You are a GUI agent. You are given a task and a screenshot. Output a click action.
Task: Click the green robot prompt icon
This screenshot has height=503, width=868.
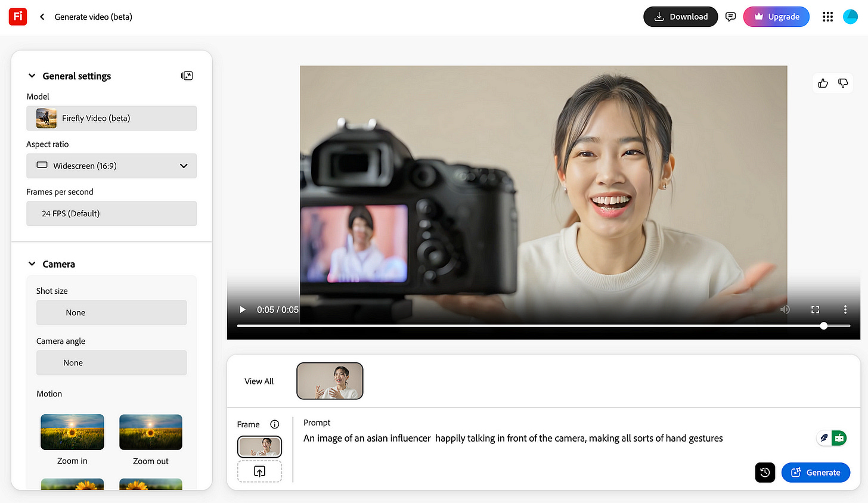click(839, 438)
